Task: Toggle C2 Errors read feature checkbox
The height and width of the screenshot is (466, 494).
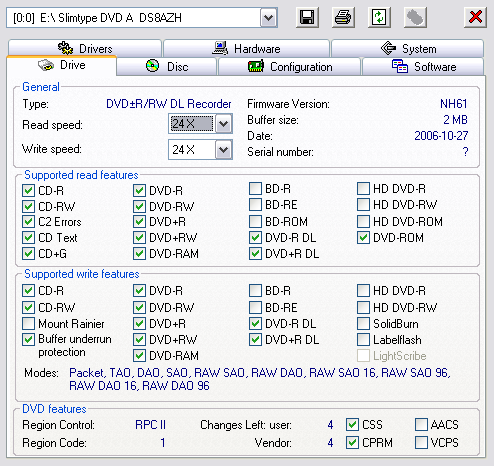Action: (x=28, y=222)
